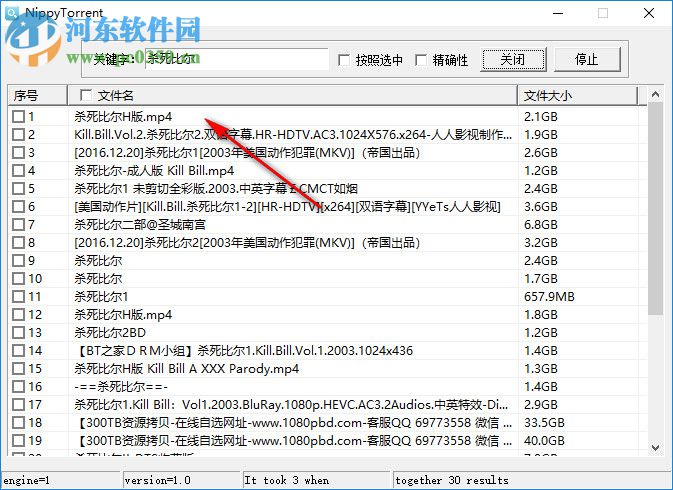Tick the checkbox for row 6
673x490 pixels.
18,207
